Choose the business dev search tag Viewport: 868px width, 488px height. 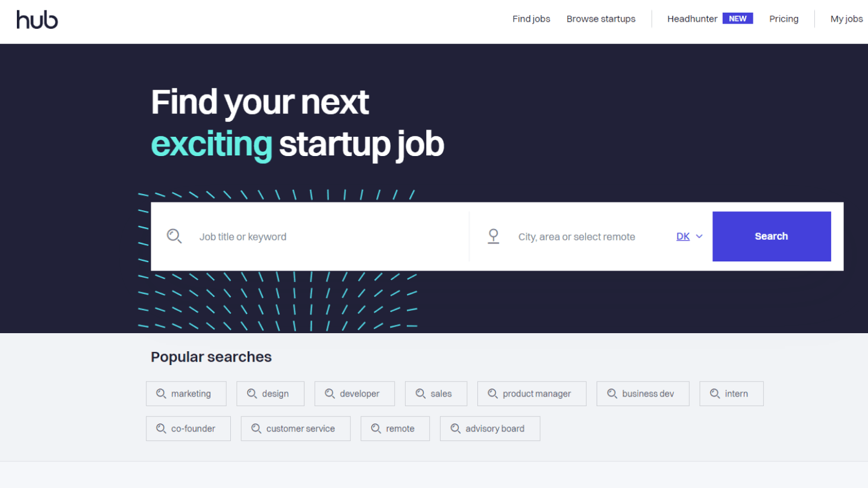[x=643, y=393]
